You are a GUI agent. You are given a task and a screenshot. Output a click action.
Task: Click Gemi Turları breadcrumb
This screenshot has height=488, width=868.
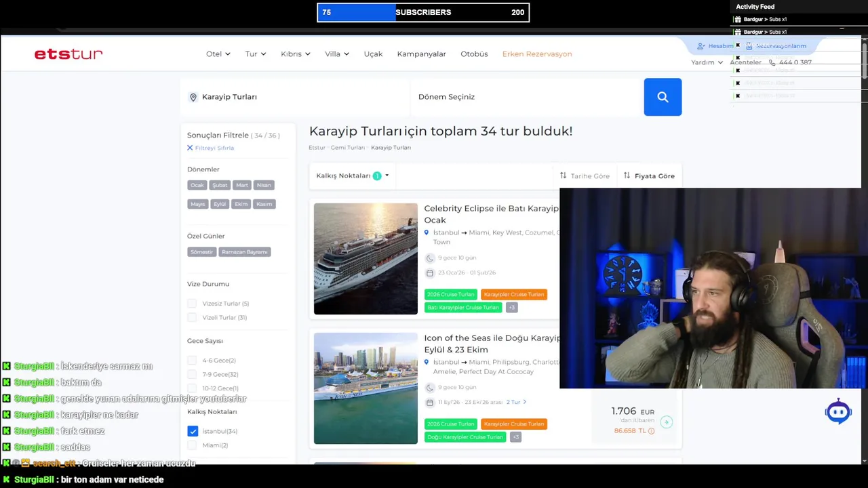[348, 148]
